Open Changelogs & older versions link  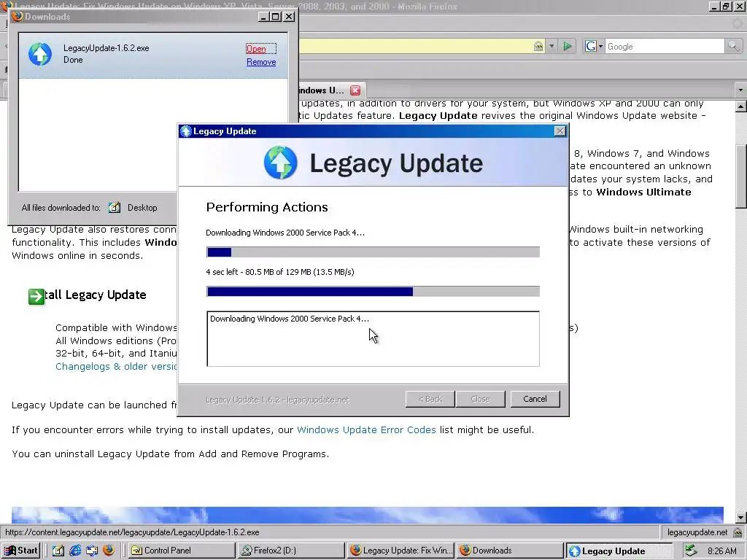tap(116, 366)
